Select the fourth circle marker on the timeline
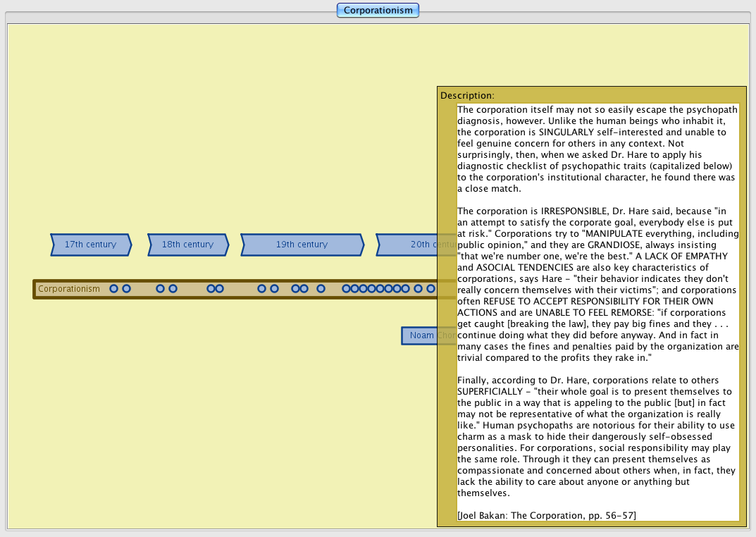The image size is (756, 537). click(x=173, y=289)
